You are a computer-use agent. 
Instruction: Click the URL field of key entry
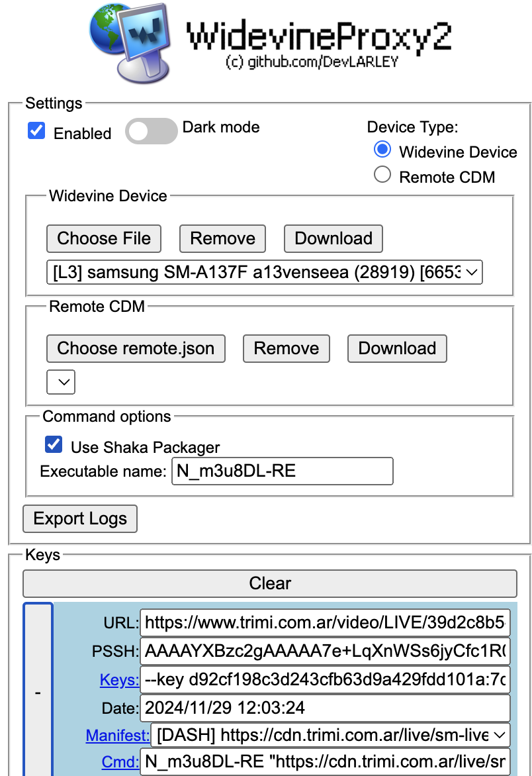click(326, 622)
